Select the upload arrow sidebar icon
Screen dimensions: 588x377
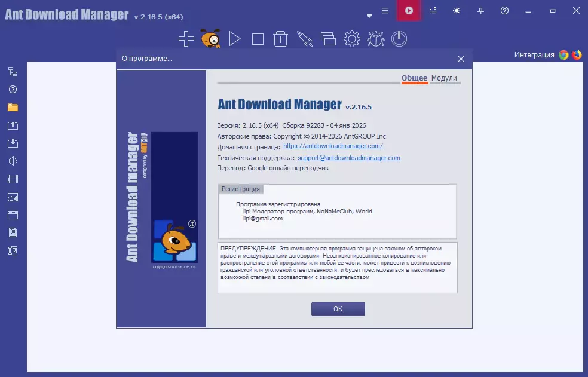pos(13,125)
